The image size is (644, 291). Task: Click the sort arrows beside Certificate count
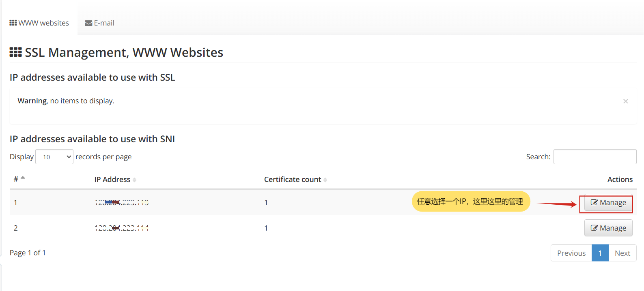pyautogui.click(x=325, y=180)
